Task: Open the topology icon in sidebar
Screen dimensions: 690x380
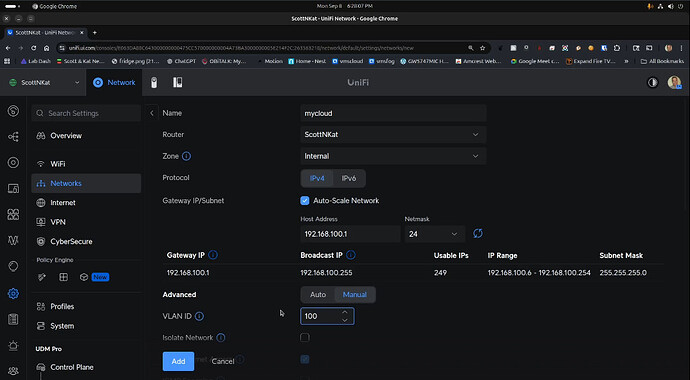Action: (13, 137)
